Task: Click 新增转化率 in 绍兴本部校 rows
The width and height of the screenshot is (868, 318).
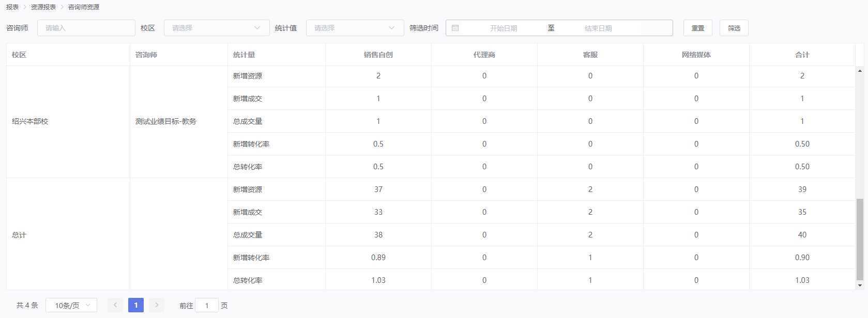Action: (x=251, y=144)
